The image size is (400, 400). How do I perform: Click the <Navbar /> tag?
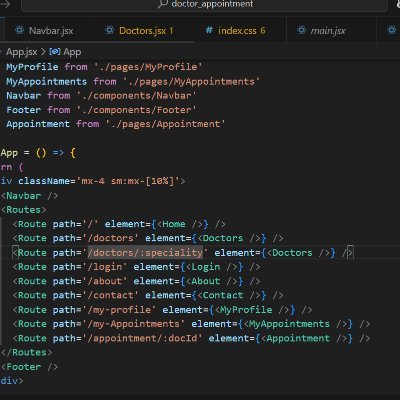coord(29,196)
